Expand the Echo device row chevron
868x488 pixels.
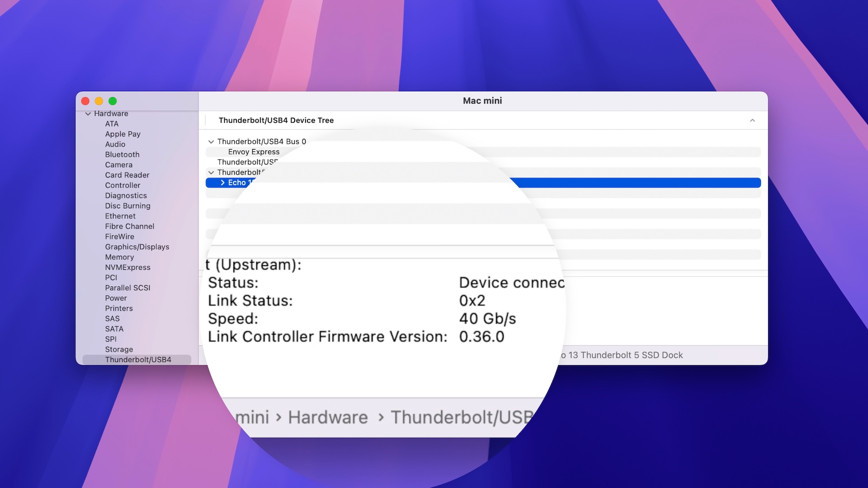222,183
